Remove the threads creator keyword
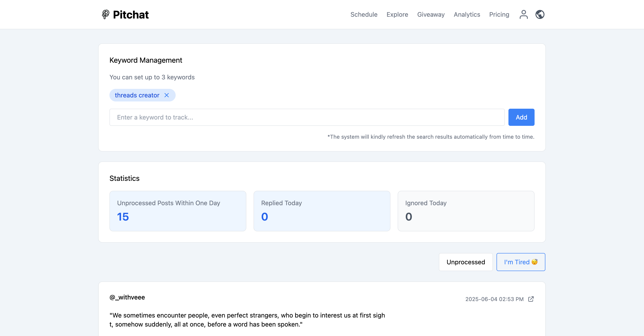Image resolution: width=644 pixels, height=336 pixels. 166,95
